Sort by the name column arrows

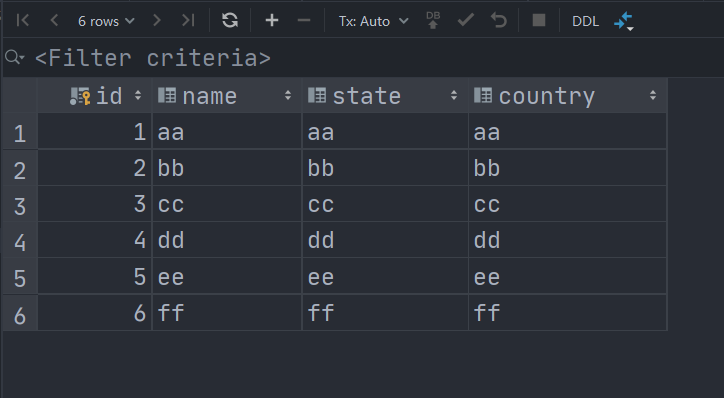[x=288, y=96]
